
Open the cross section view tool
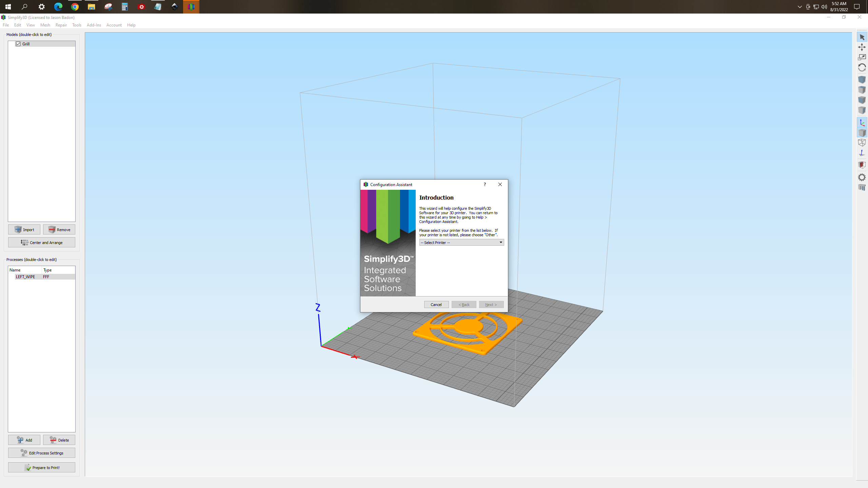click(x=862, y=165)
